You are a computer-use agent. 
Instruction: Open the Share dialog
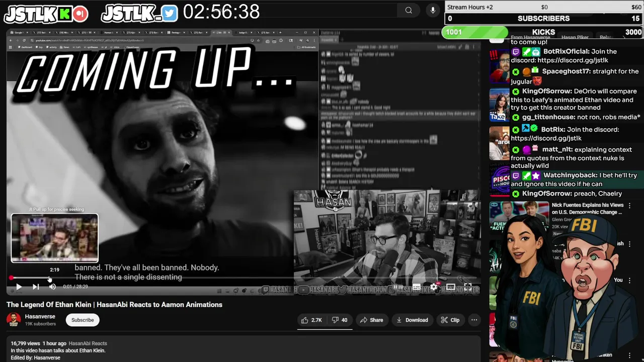pyautogui.click(x=371, y=320)
